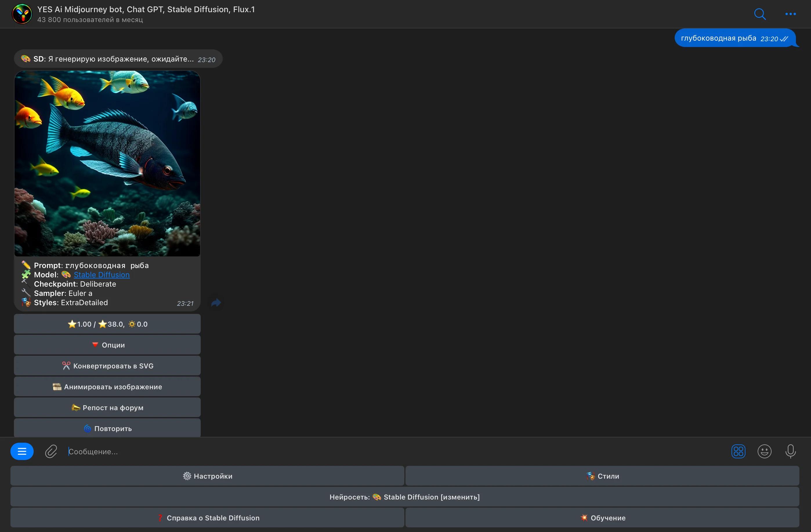Select Анимировать изображение button
This screenshot has height=532, width=811.
107,386
